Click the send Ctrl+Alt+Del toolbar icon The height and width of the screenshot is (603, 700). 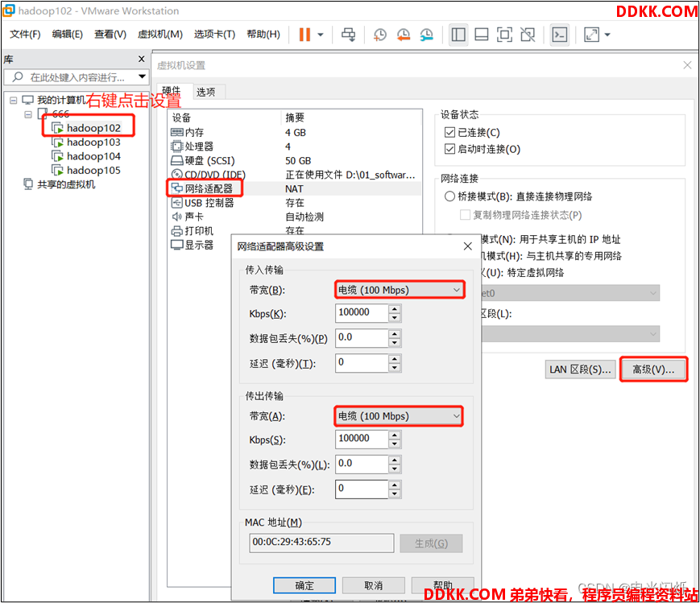349,35
